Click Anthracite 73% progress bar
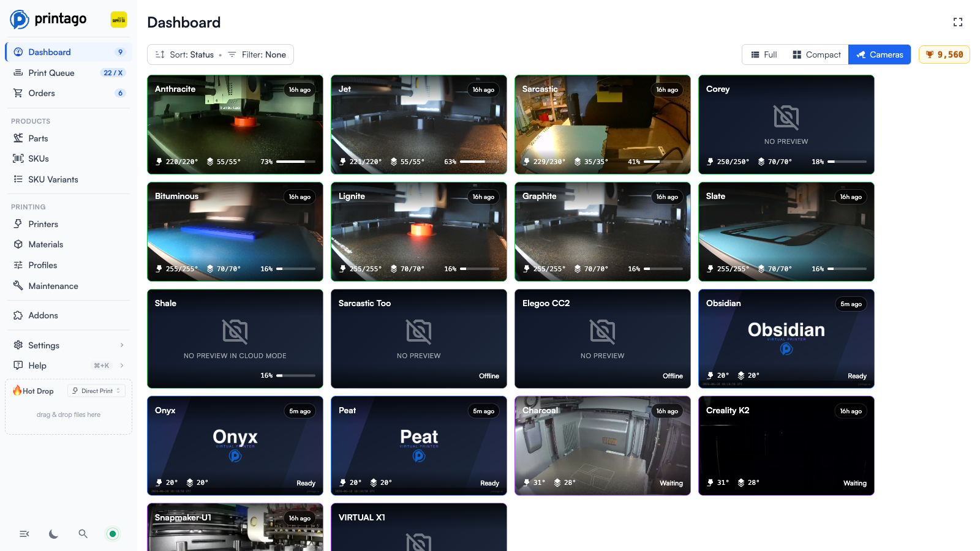This screenshot has height=551, width=980. [296, 162]
